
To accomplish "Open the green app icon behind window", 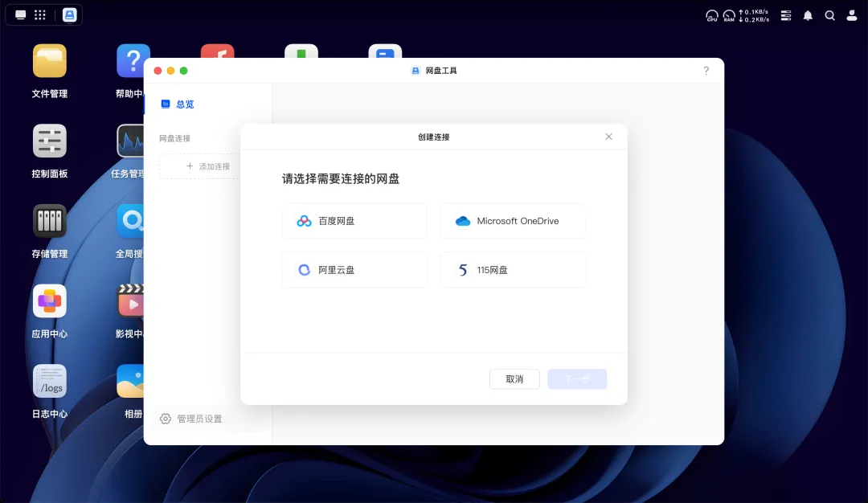I will tap(301, 51).
